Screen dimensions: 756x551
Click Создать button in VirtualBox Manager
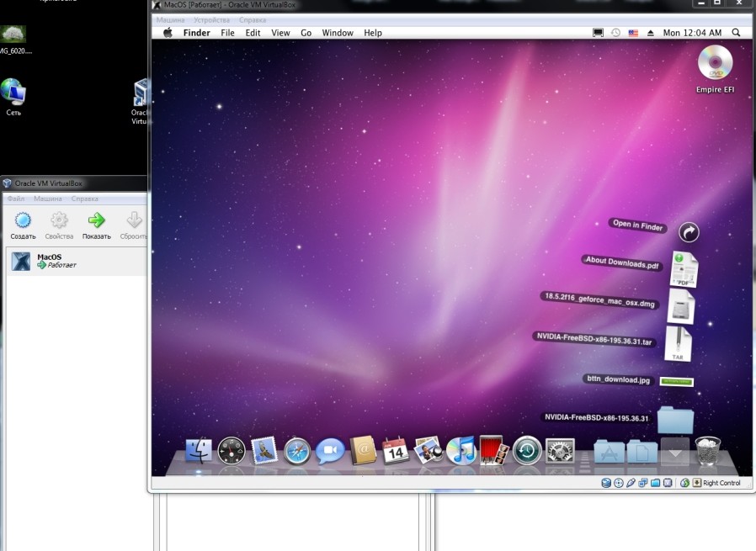click(x=23, y=225)
